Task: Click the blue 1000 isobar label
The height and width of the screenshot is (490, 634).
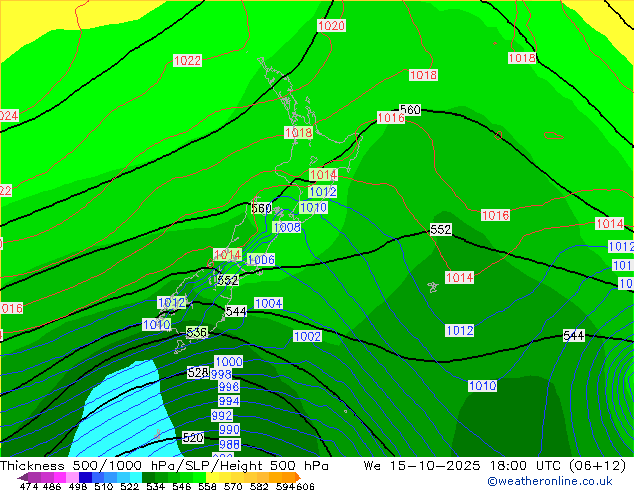Action: tap(229, 361)
